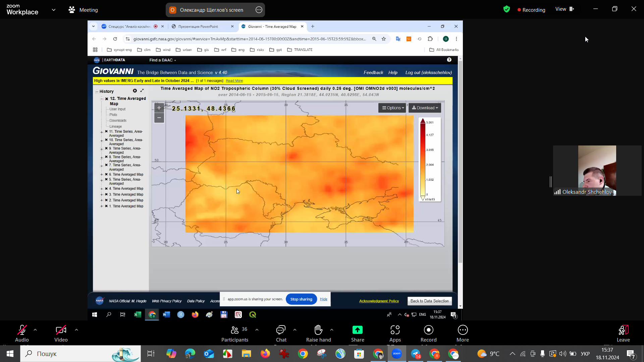Click the Raise hand icon
Image resolution: width=644 pixels, height=362 pixels.
tap(318, 330)
